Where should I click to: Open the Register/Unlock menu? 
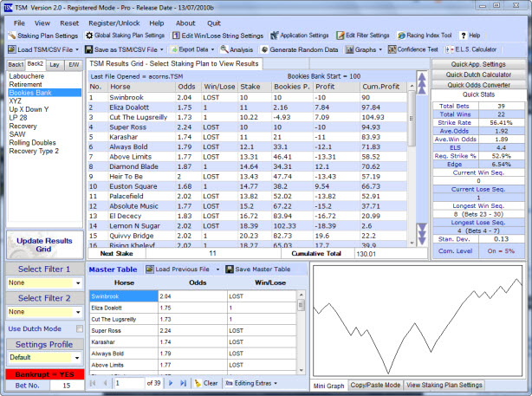(114, 23)
